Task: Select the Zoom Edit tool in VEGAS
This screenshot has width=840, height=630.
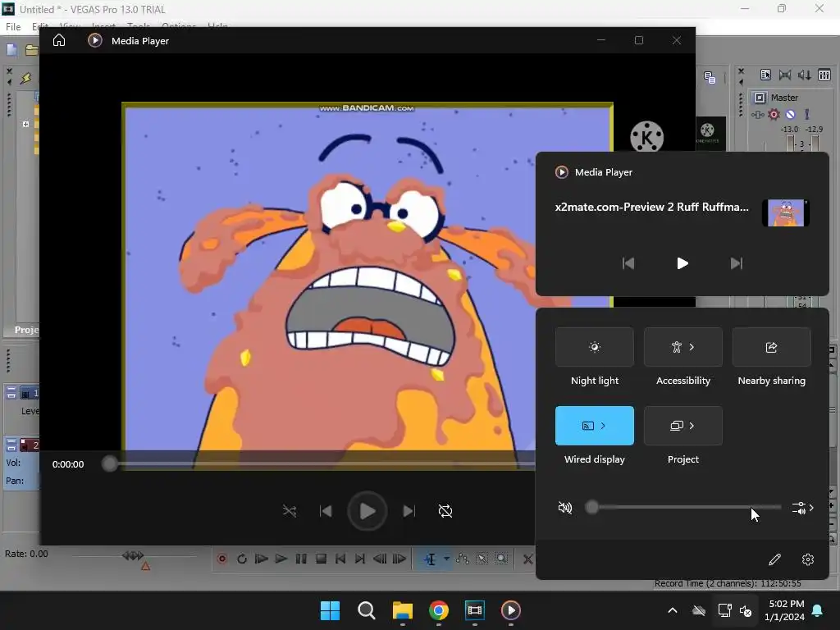Action: coord(501,559)
